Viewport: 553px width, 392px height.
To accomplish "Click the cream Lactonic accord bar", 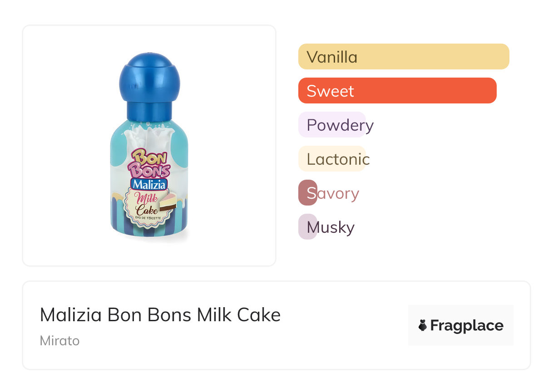I will tap(332, 159).
